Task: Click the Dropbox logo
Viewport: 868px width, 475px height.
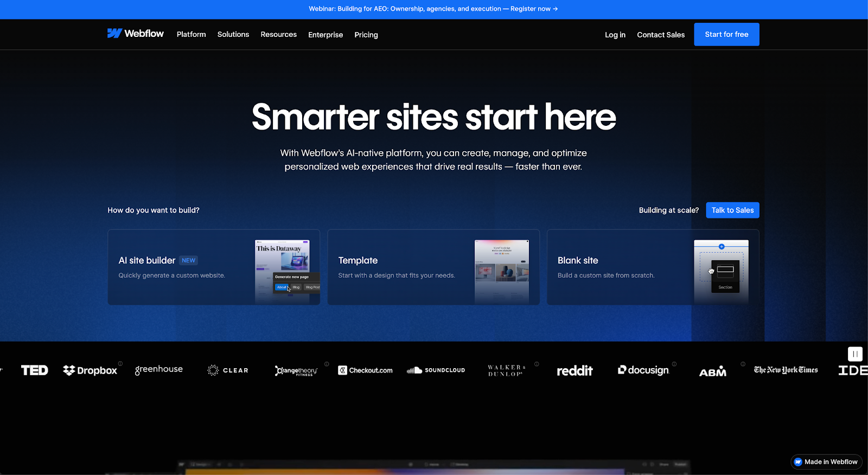Action: pos(90,370)
